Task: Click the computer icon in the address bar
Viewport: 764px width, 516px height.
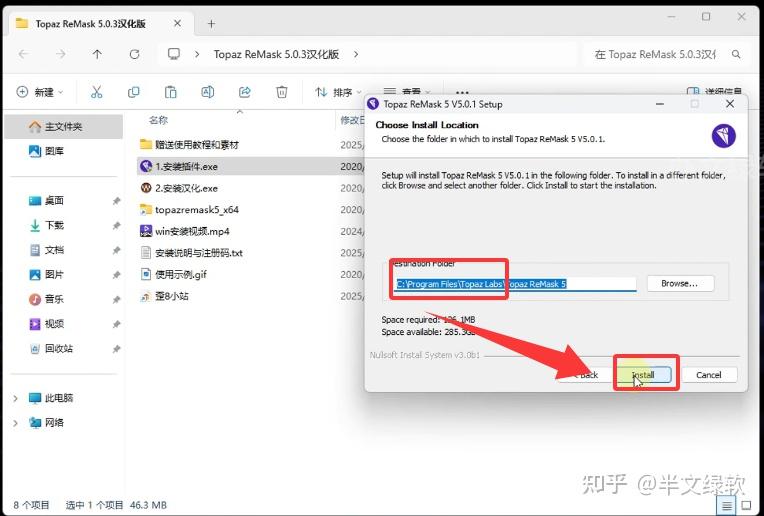Action: click(x=174, y=54)
